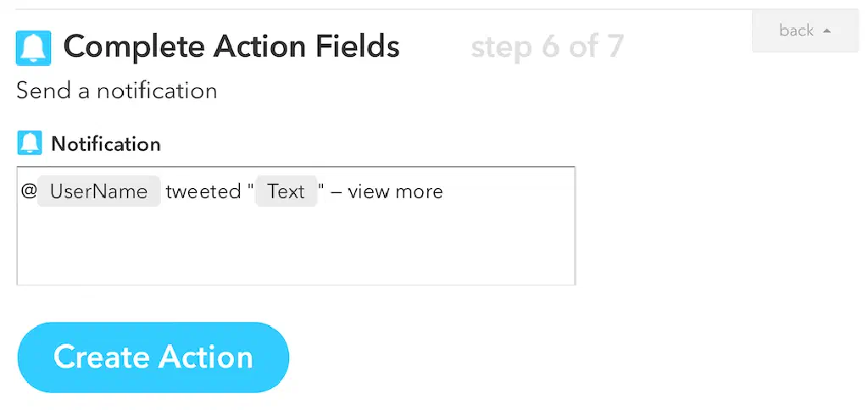Click the caret arrow on the back button
The height and width of the screenshot is (410, 868).
click(x=826, y=30)
